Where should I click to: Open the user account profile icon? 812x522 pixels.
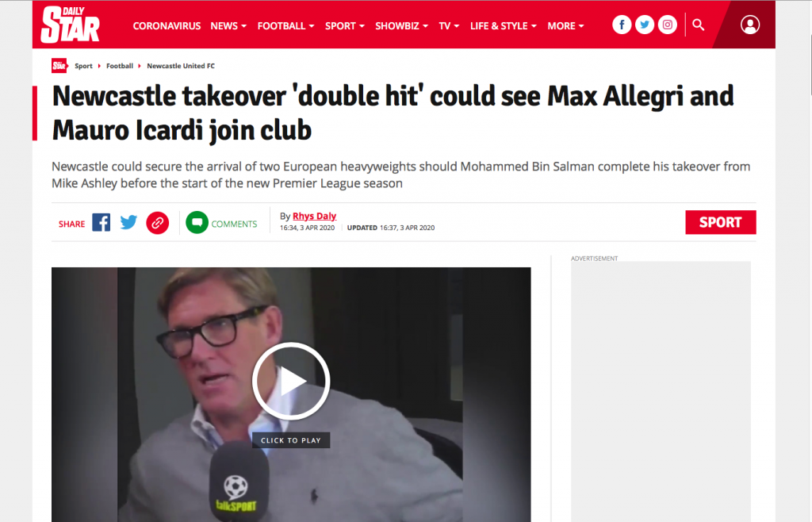coord(750,25)
